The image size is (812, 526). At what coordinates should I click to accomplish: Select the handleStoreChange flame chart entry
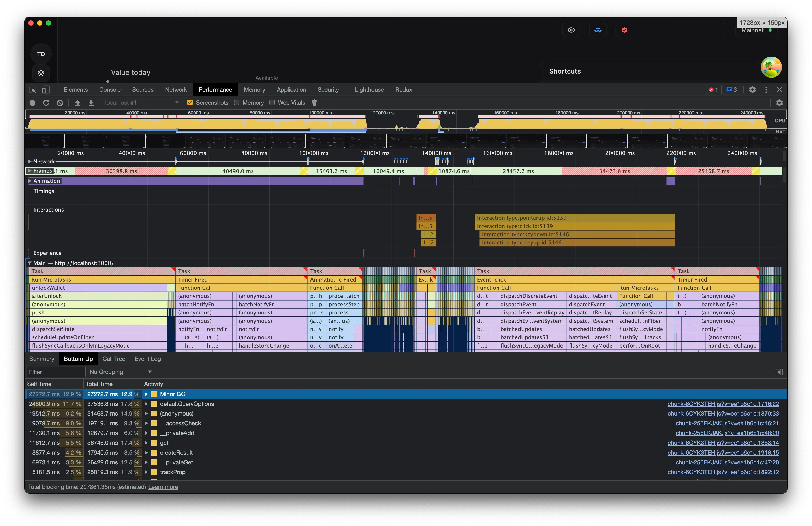272,345
